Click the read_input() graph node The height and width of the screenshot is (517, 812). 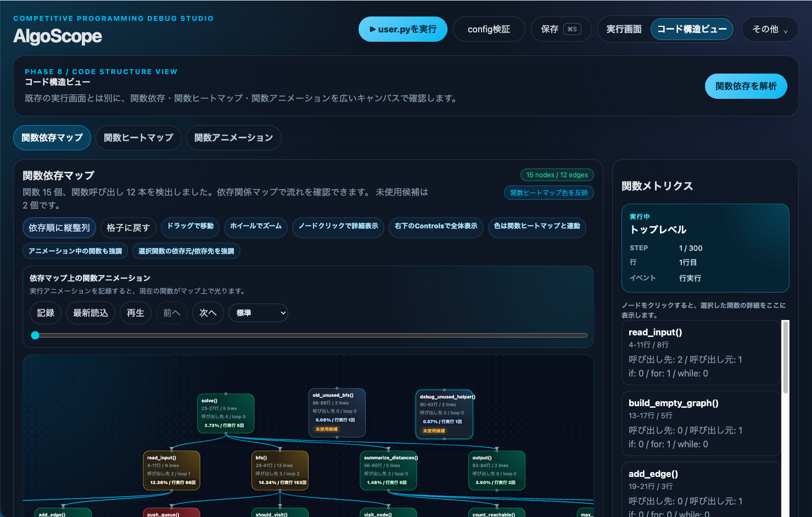click(x=171, y=471)
